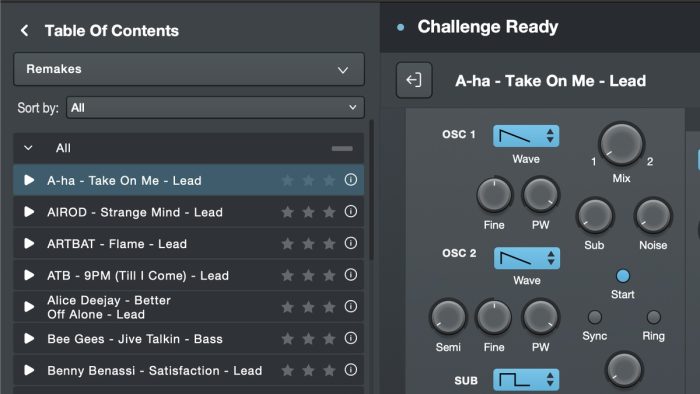The image size is (700, 394).
Task: Step the OSC 2 Wave arrows
Action: (x=551, y=258)
